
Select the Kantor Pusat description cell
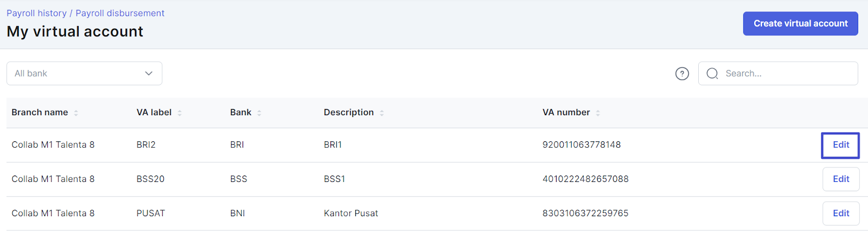click(x=351, y=213)
